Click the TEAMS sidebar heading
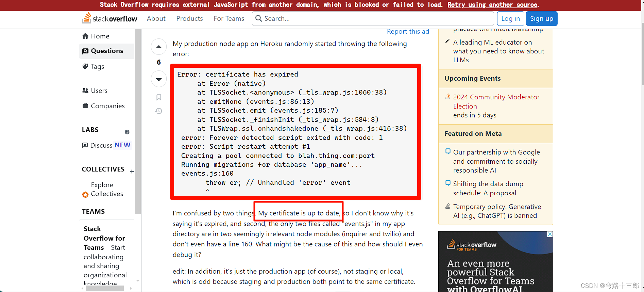This screenshot has width=644, height=292. point(93,211)
